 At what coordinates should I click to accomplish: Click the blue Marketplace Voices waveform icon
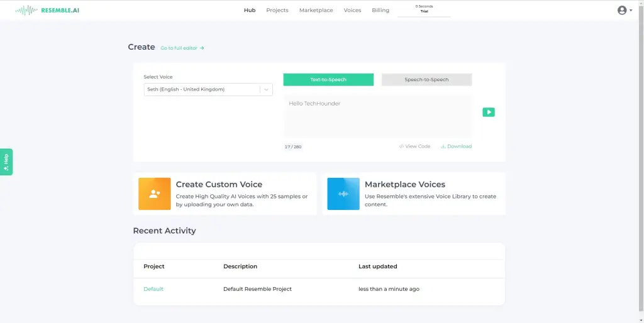point(343,194)
